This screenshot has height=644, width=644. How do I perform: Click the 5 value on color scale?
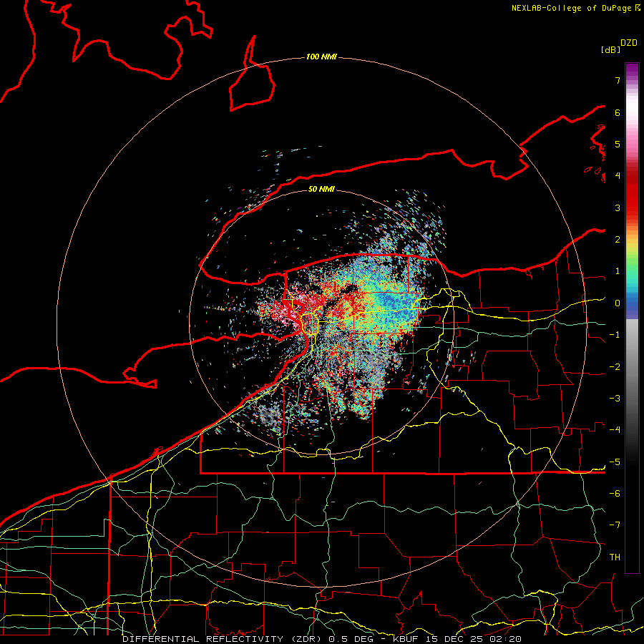[x=618, y=144]
